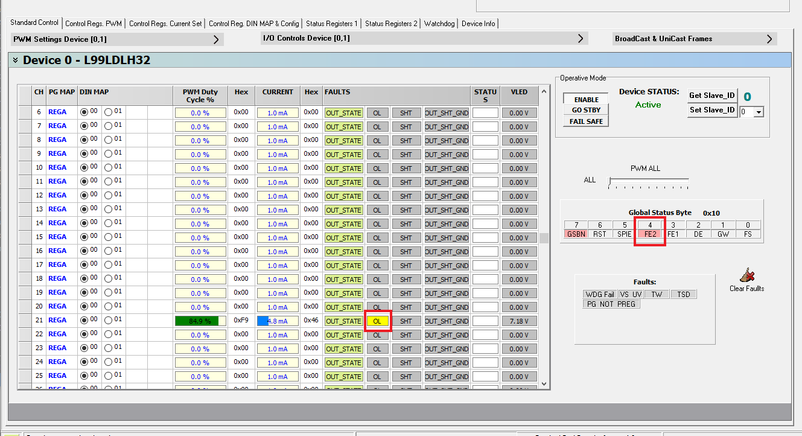The width and height of the screenshot is (802, 436).
Task: Open the Set Slave_ID dropdown
Action: [x=758, y=111]
